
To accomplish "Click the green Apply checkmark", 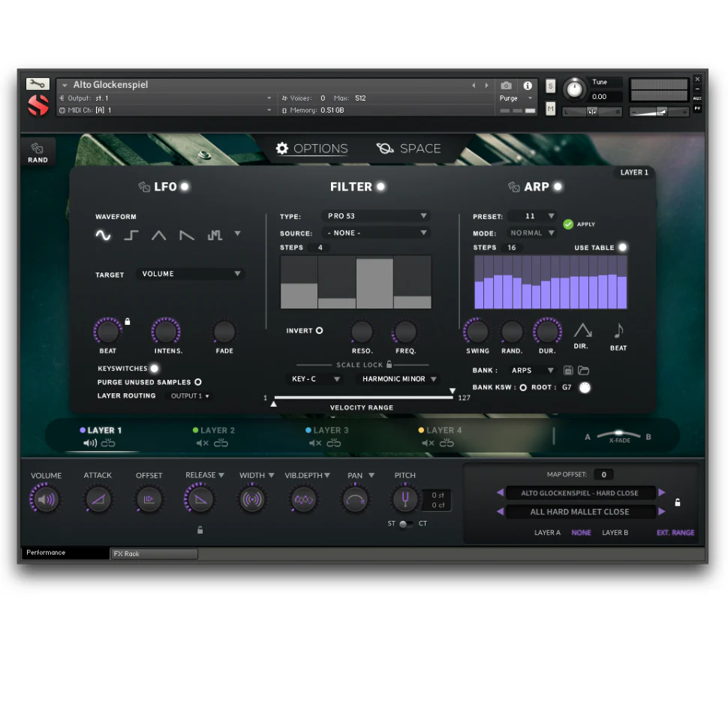I will (x=568, y=224).
